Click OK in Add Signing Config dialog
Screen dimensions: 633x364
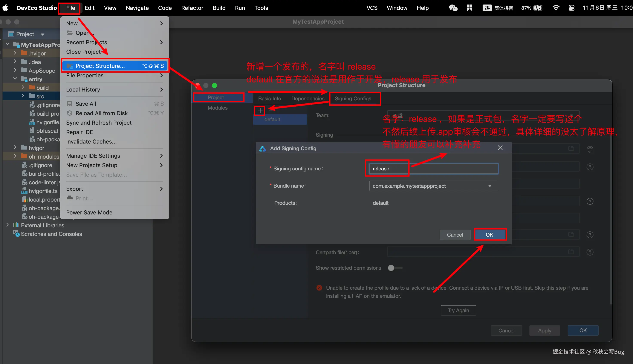[489, 234]
